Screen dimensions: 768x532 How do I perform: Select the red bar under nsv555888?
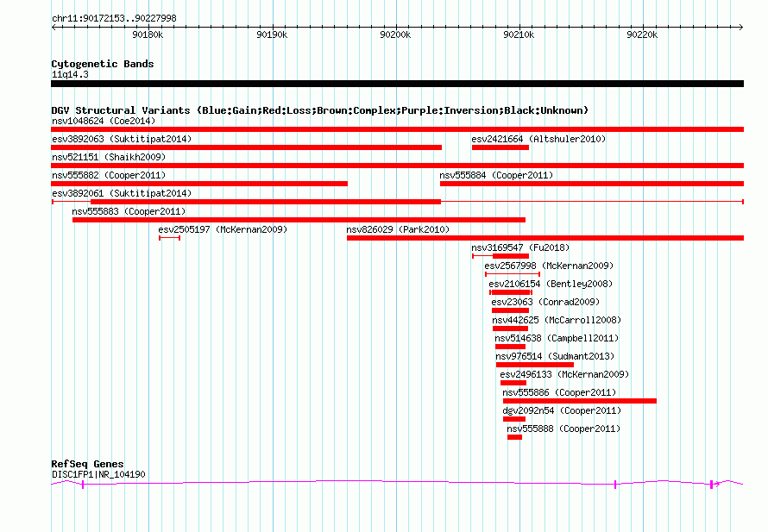point(515,437)
